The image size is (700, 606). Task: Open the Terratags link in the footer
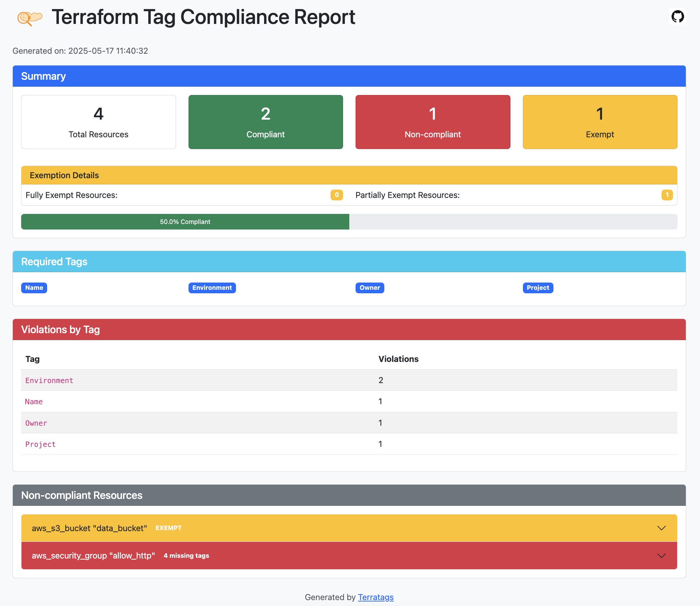coord(375,597)
